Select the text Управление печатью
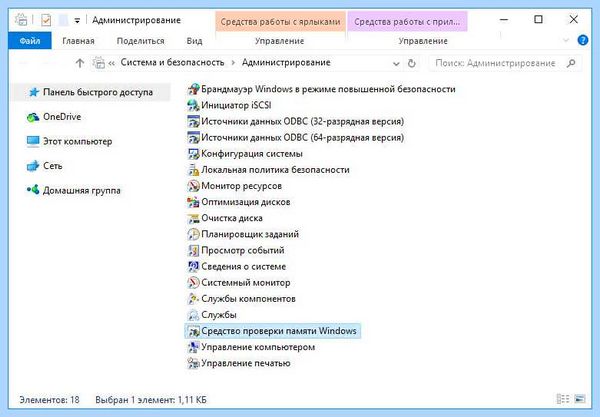This screenshot has width=600, height=417. click(246, 363)
